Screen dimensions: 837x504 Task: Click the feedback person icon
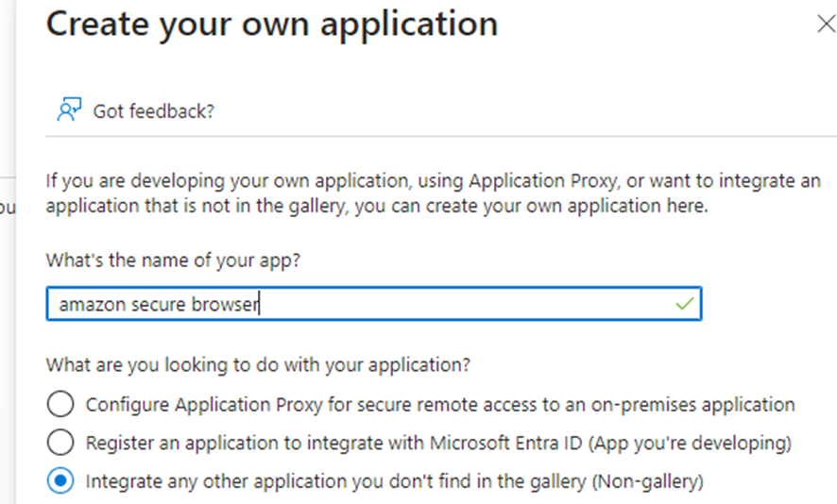coord(69,109)
